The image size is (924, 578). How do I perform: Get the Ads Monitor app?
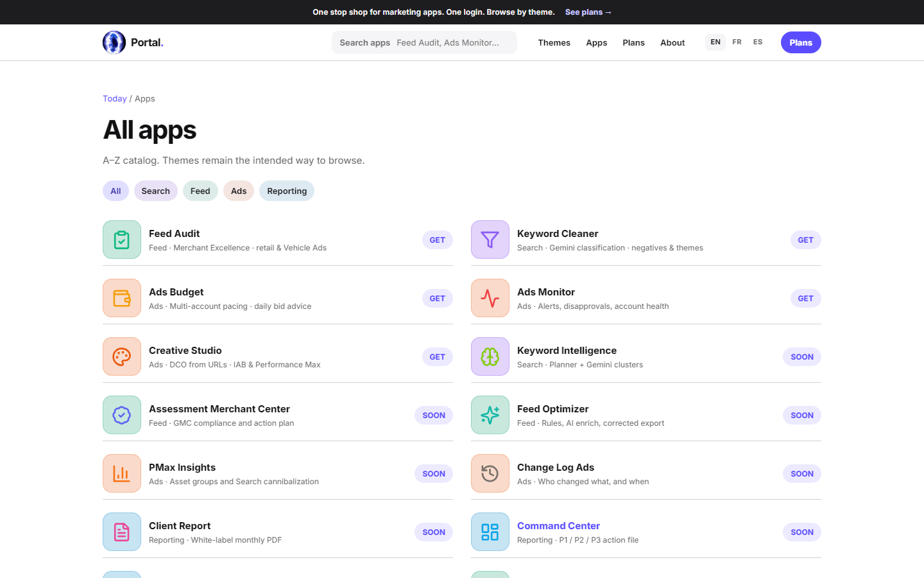point(806,298)
